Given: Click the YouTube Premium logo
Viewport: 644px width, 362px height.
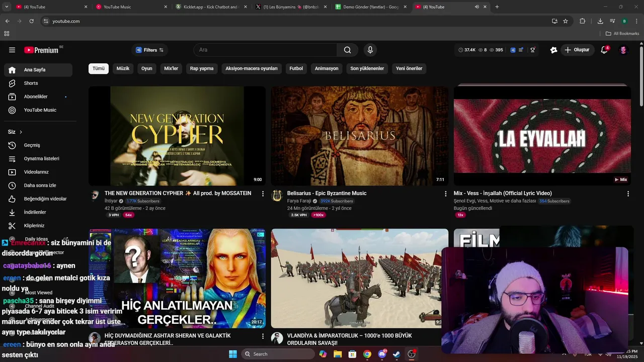Looking at the screenshot, I should point(41,50).
